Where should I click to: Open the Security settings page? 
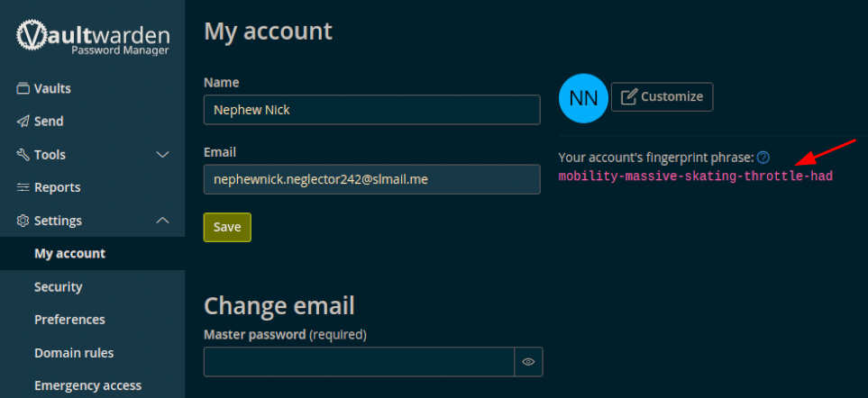[x=58, y=287]
